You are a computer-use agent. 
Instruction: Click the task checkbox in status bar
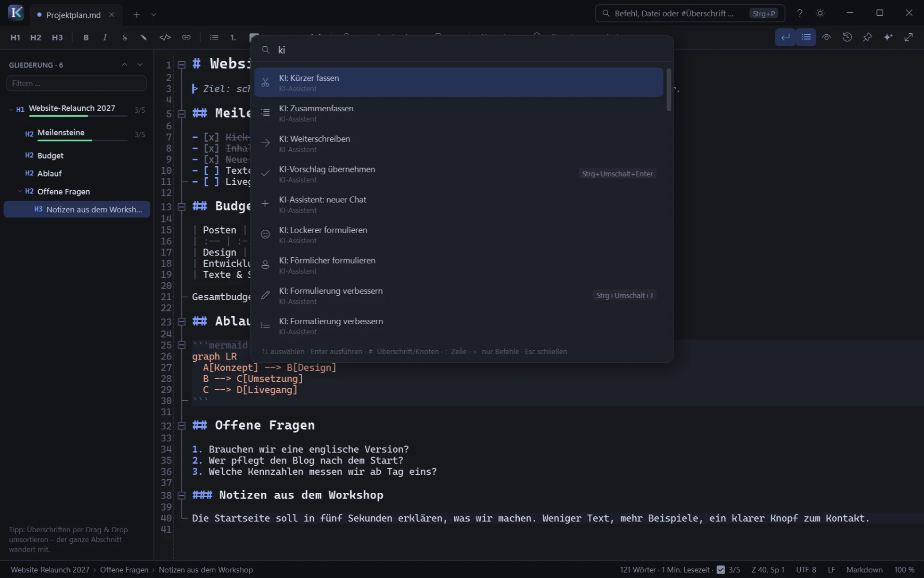(721, 570)
